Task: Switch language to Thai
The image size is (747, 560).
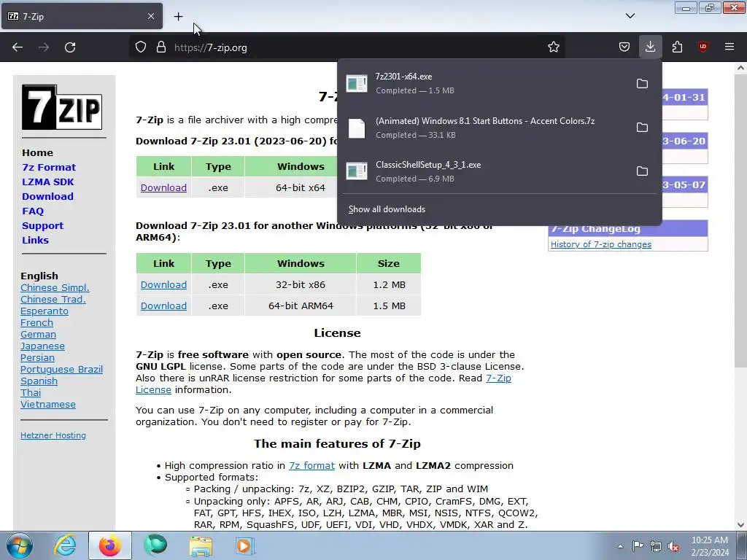Action: click(x=31, y=393)
